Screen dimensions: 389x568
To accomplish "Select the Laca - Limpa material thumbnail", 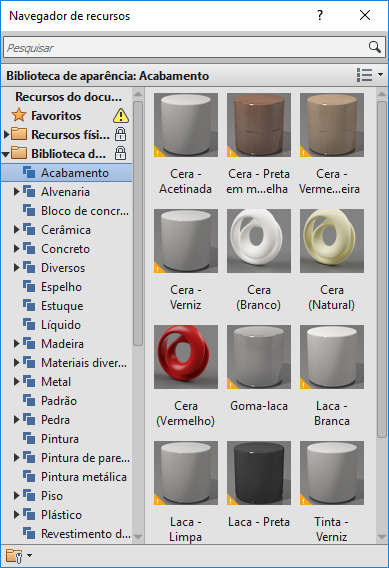I will coord(186,473).
